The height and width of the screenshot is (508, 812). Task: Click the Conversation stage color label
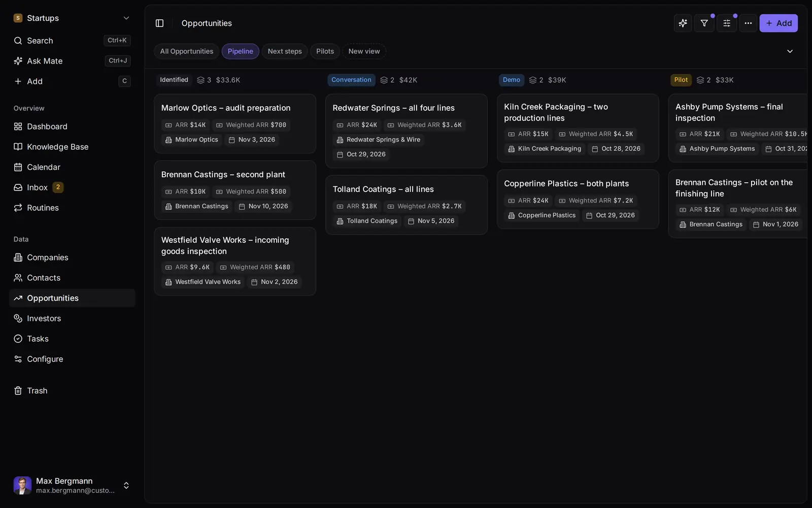[351, 80]
